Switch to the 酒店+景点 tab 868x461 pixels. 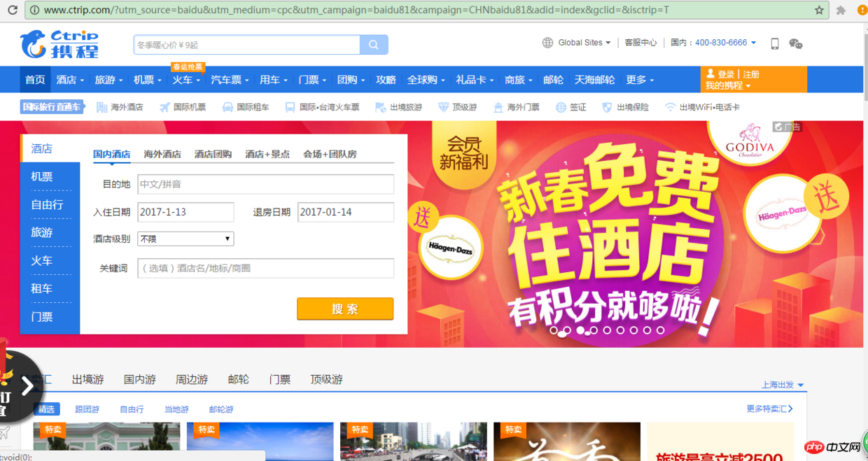pyautogui.click(x=267, y=154)
